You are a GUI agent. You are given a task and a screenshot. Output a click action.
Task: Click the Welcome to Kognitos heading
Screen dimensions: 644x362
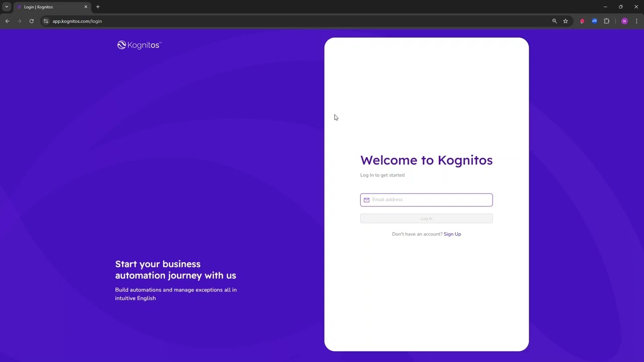pyautogui.click(x=426, y=160)
